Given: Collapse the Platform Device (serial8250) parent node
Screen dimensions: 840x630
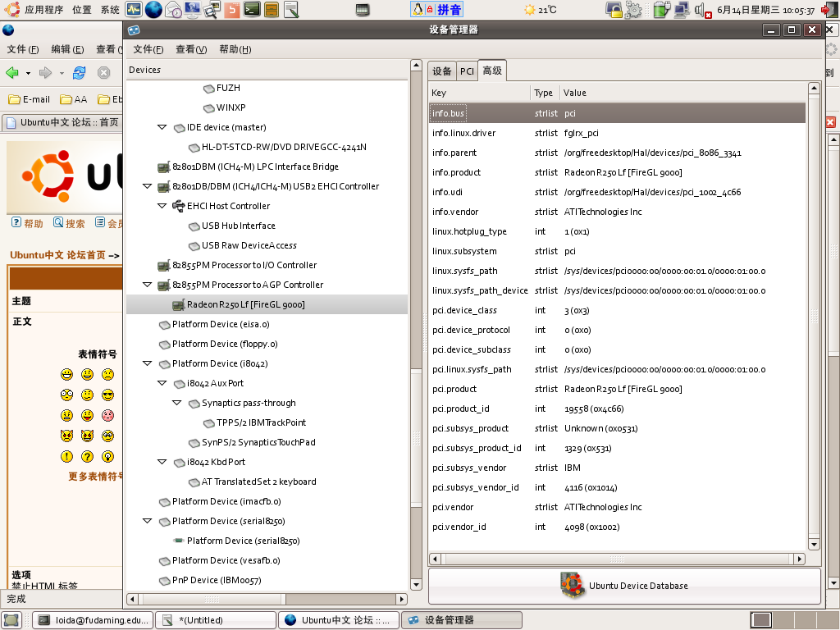Looking at the screenshot, I should pyautogui.click(x=148, y=521).
